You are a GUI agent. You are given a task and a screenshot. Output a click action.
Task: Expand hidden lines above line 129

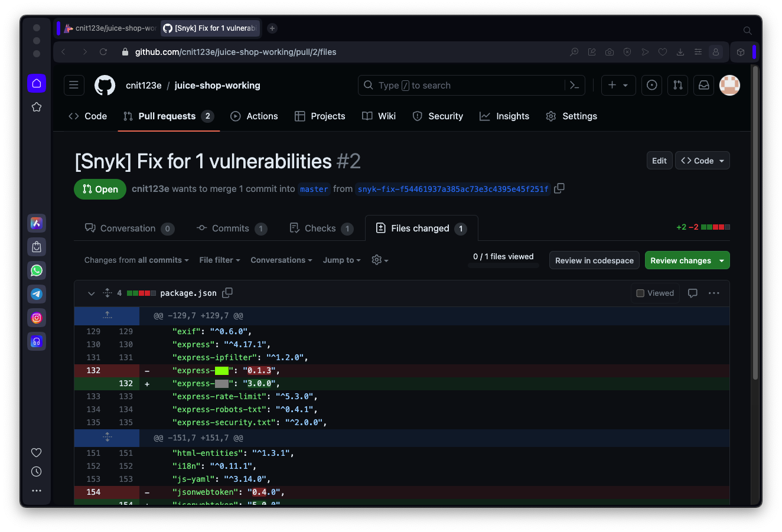click(107, 315)
